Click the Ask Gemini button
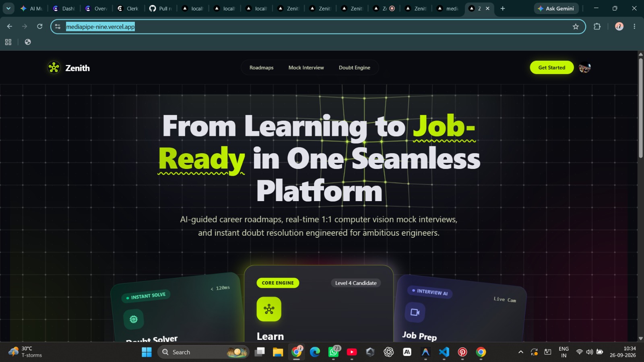 coord(556,8)
